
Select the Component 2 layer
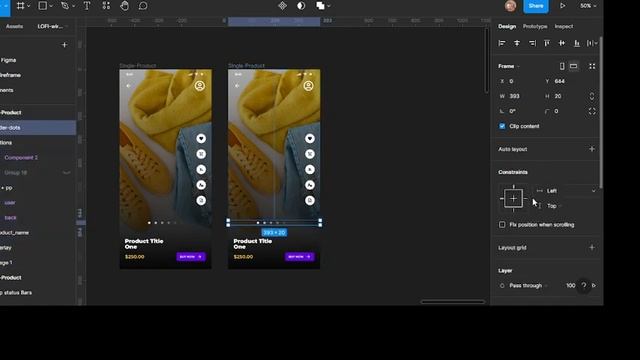(x=21, y=158)
